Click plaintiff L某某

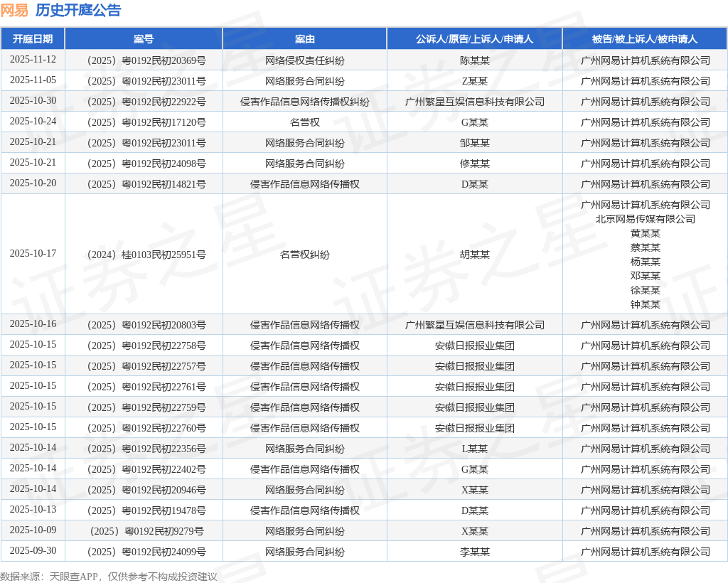coord(474,449)
